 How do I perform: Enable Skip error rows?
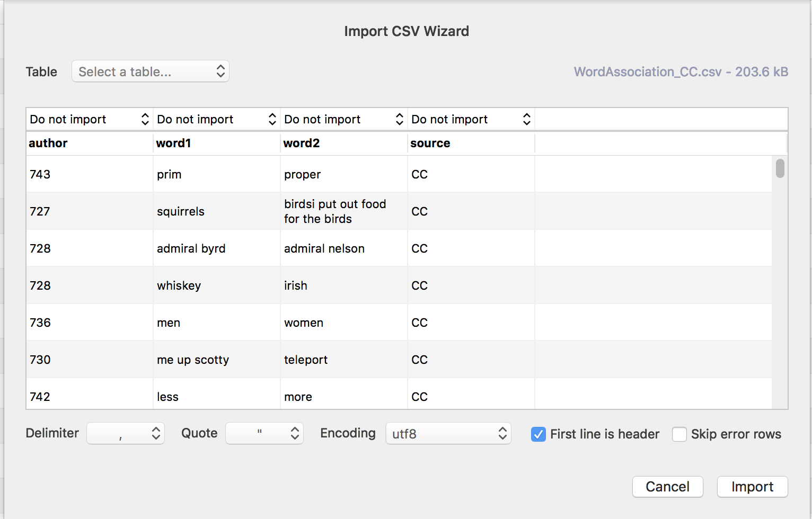(679, 434)
